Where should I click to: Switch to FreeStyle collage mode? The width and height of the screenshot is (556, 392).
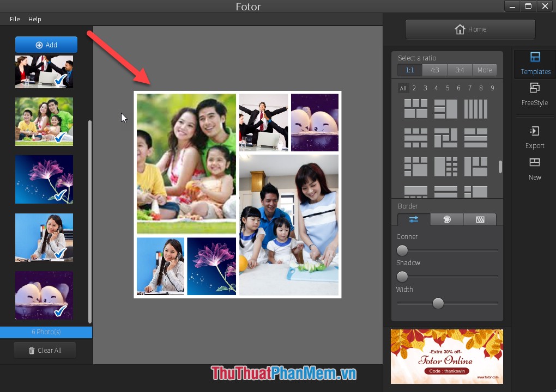(534, 95)
